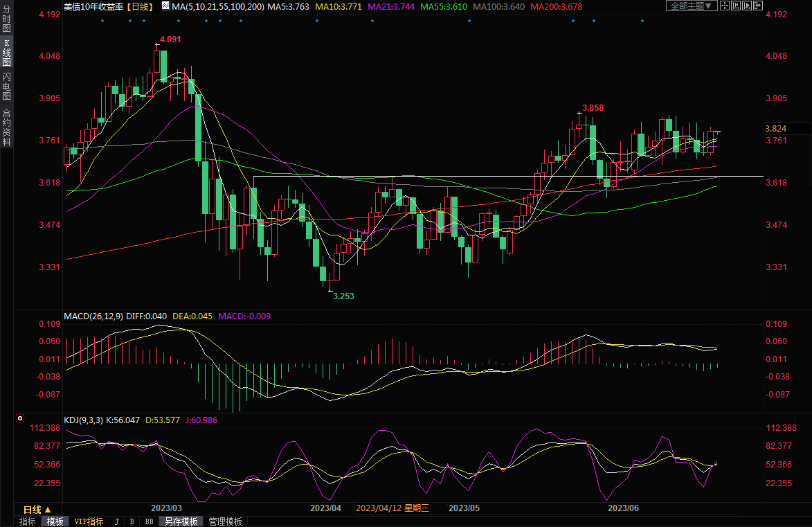Image resolution: width=812 pixels, height=527 pixels.
Task: Select the VIP指标 tab
Action: pyautogui.click(x=89, y=521)
